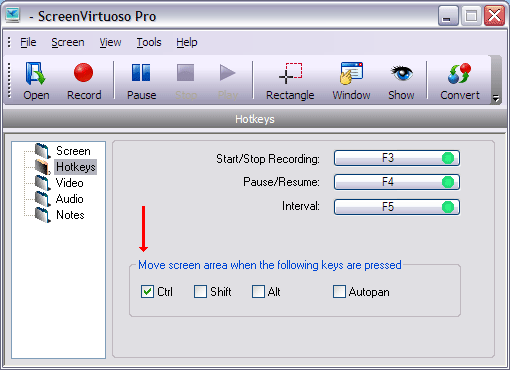Select Hotkeys in the settings tree

click(76, 167)
